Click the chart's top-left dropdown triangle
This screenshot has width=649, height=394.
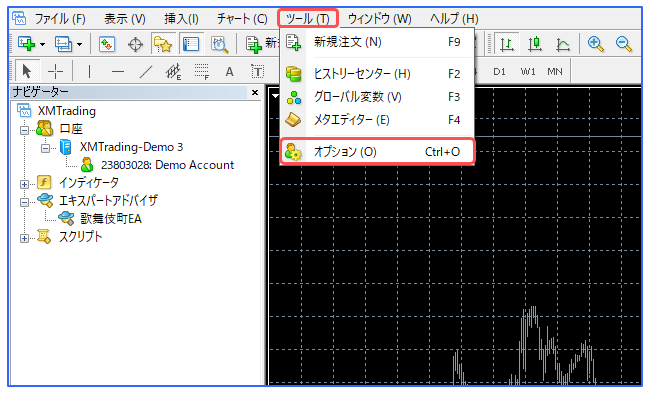point(276,96)
